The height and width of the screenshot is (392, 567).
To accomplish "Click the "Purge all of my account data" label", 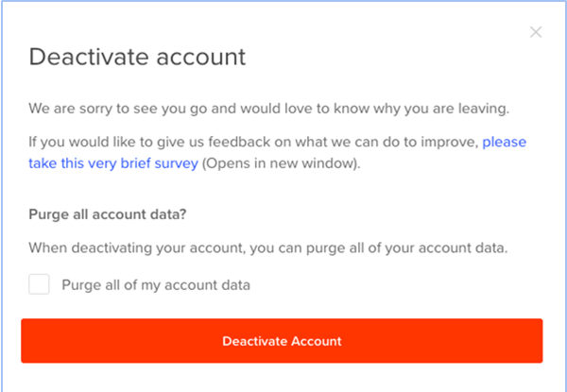I will (x=156, y=284).
